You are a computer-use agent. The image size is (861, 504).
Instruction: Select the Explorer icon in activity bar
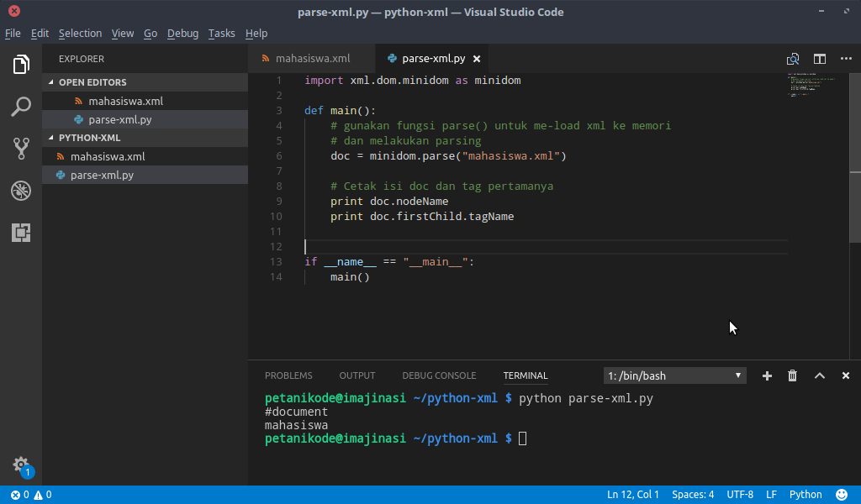coord(21,65)
